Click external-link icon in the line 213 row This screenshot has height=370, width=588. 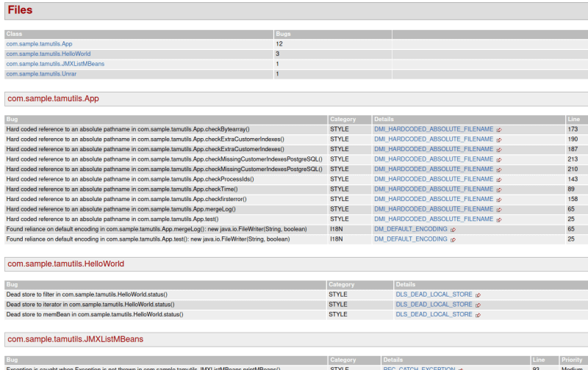tap(499, 160)
